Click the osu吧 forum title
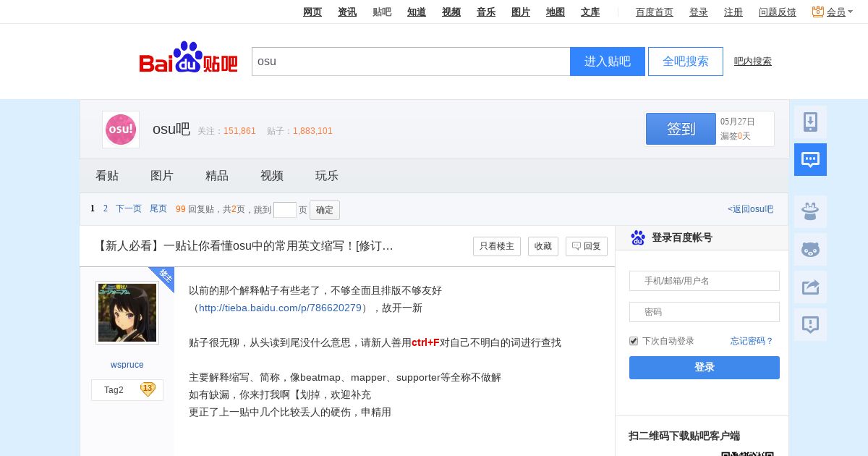Image resolution: width=868 pixels, height=456 pixels. tap(171, 130)
